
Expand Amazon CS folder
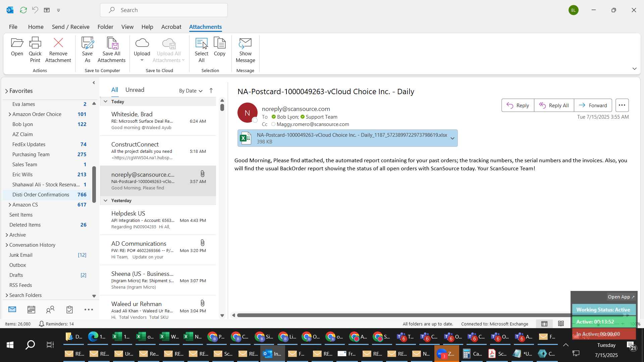(10, 204)
